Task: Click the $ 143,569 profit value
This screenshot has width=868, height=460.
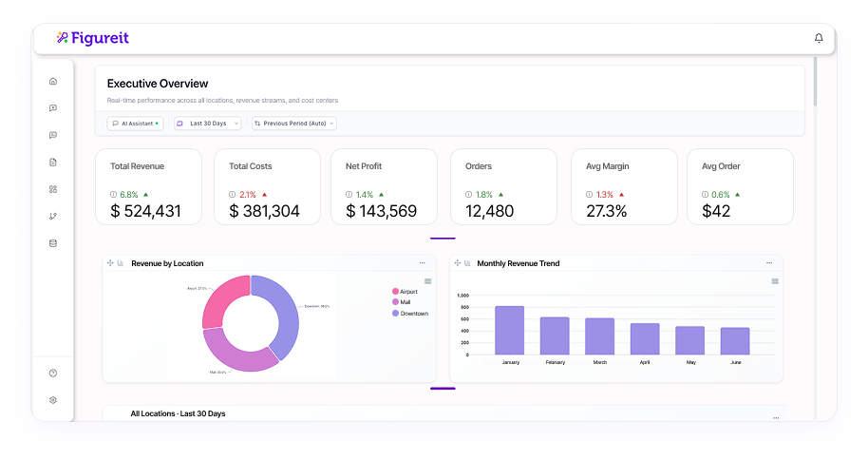Action: pyautogui.click(x=382, y=211)
